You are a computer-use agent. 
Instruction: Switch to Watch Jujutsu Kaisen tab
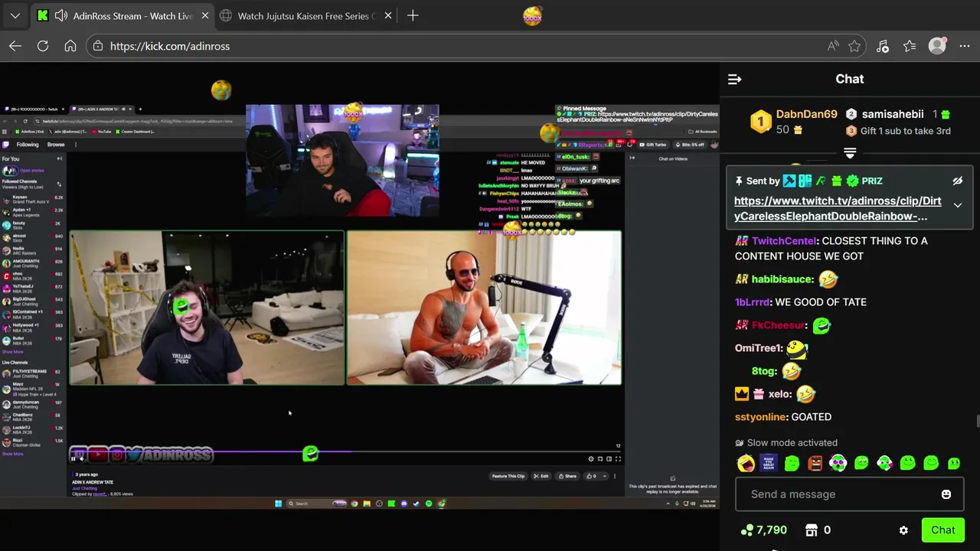click(x=306, y=16)
